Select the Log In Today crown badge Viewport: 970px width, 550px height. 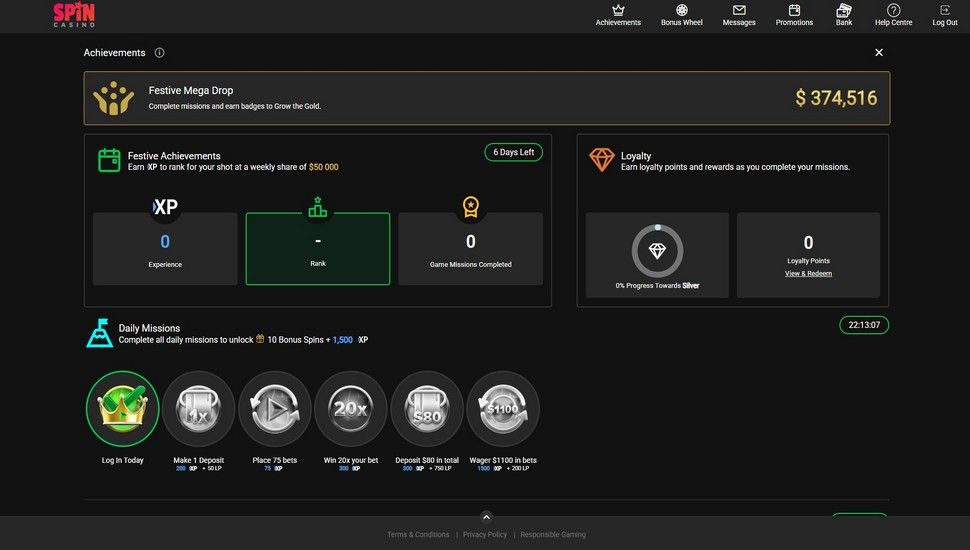tap(122, 408)
